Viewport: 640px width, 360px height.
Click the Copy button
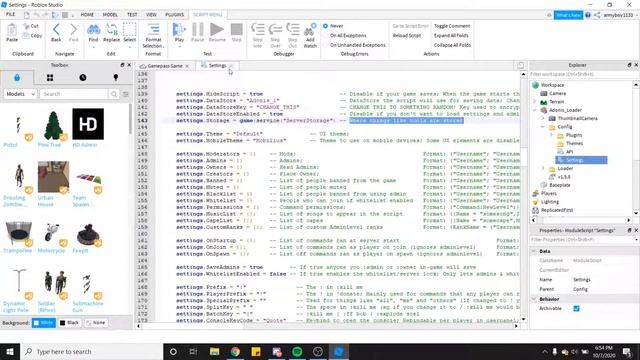click(x=32, y=36)
